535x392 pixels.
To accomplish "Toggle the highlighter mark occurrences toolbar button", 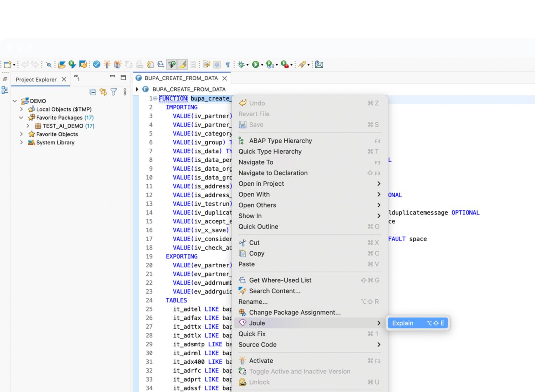I will [x=183, y=65].
